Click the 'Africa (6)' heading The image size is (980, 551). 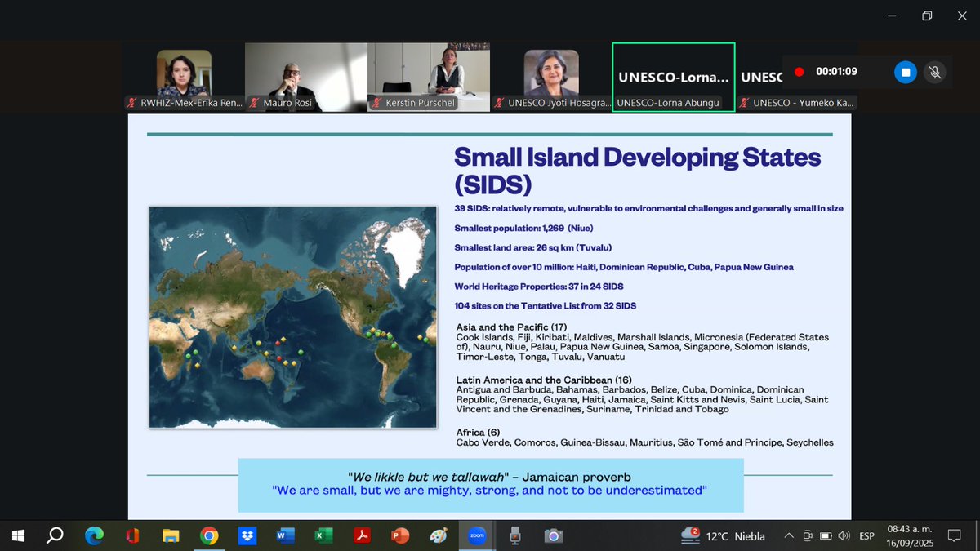tap(478, 433)
